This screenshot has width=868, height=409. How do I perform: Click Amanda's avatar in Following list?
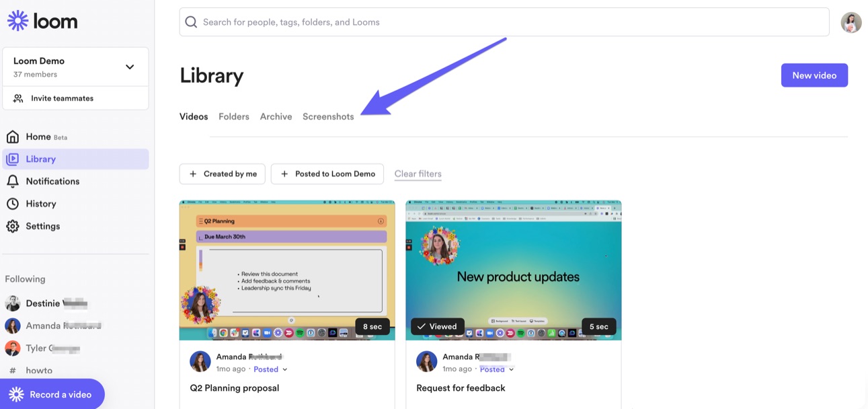click(13, 326)
